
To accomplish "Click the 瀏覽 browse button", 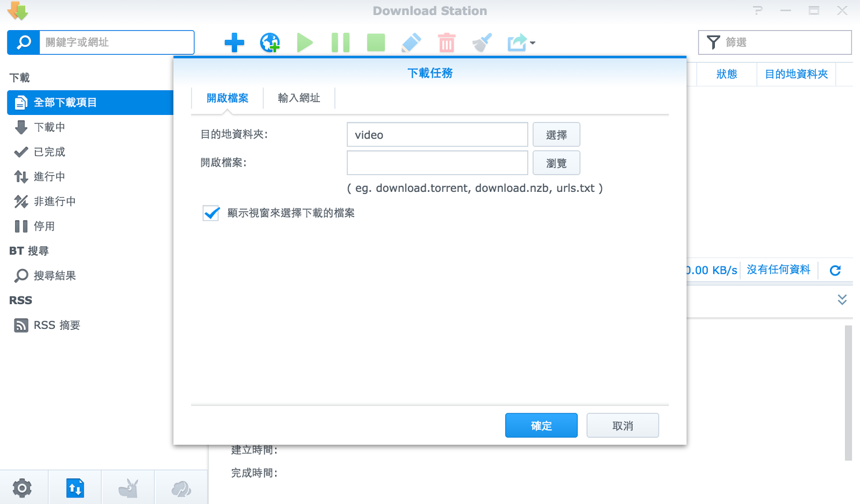I will (556, 163).
